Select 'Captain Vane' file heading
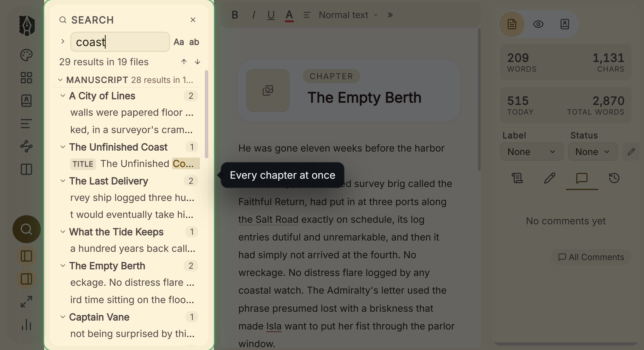This screenshot has width=644, height=350. coord(99,317)
